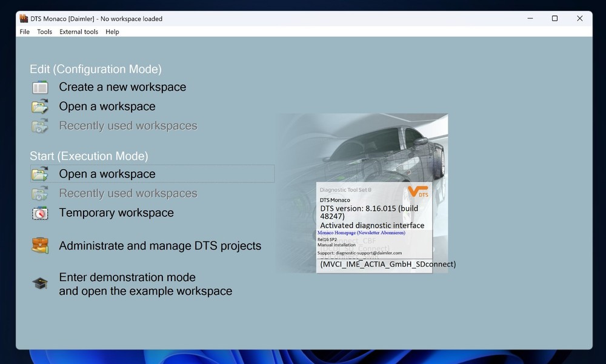The image size is (606, 364).
Task: Open the Tools menu
Action: tap(45, 32)
